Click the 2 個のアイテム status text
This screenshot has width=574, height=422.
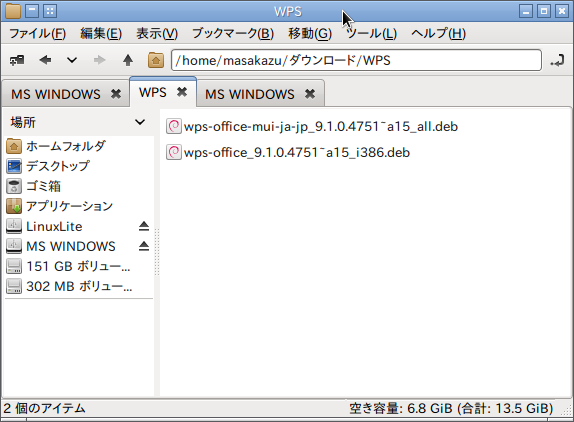pyautogui.click(x=44, y=408)
